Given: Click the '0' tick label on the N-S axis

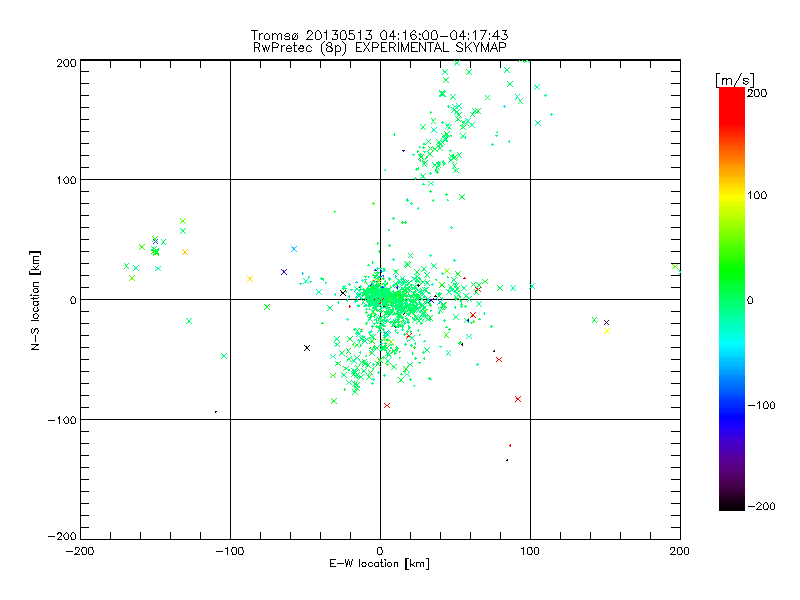Looking at the screenshot, I should click(x=73, y=300).
